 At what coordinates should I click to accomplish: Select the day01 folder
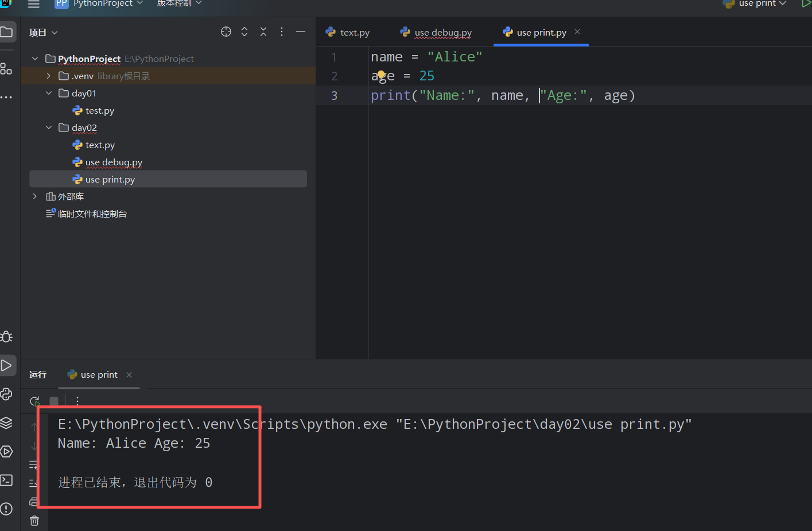coord(78,93)
